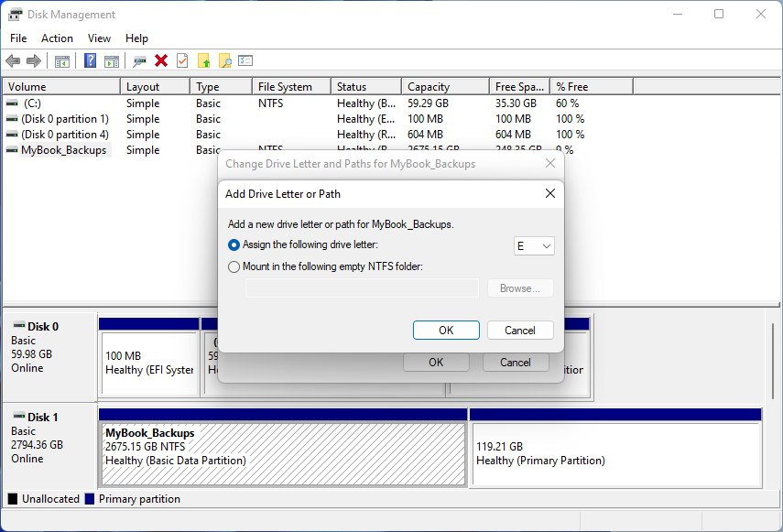The height and width of the screenshot is (532, 783).
Task: Click the drive icon for (C:) row
Action: [x=12, y=103]
